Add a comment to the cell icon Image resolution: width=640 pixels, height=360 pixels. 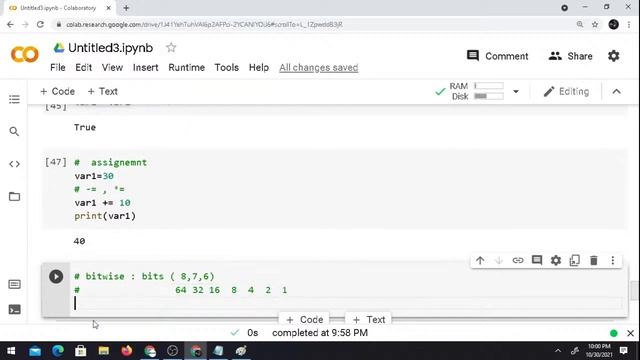coord(537,260)
